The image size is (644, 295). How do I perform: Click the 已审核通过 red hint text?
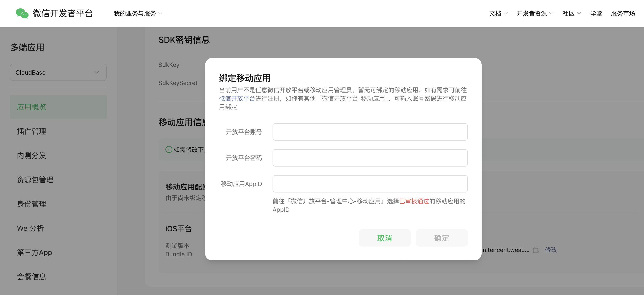[414, 201]
